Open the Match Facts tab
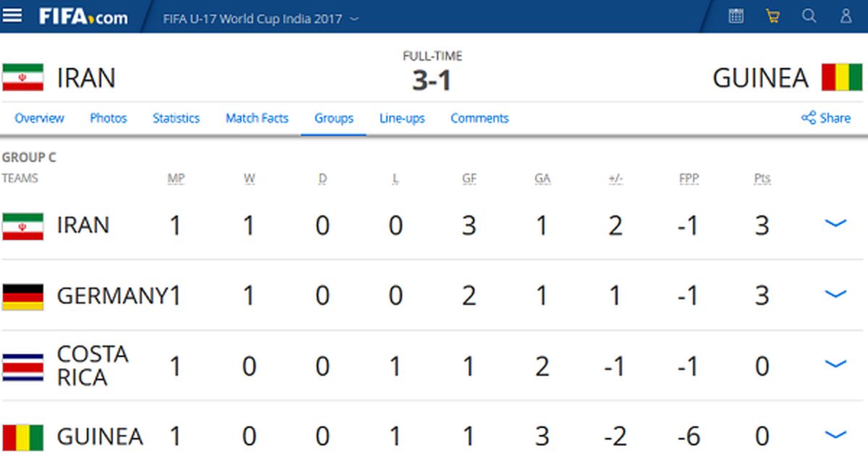Screen dimensions: 868x464 [257, 118]
